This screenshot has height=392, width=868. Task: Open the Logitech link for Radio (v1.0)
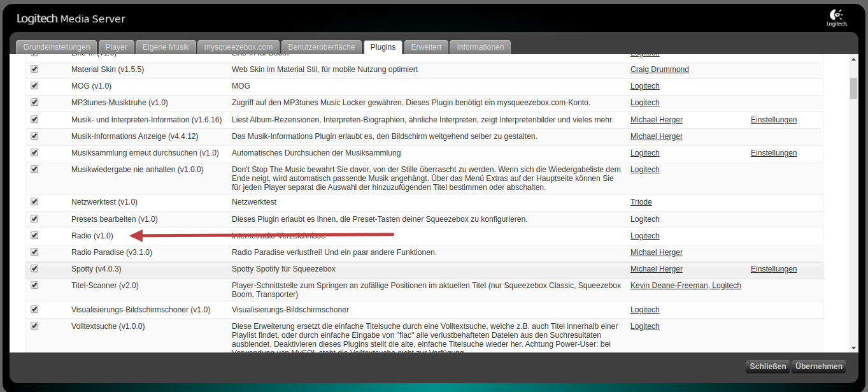tap(645, 236)
